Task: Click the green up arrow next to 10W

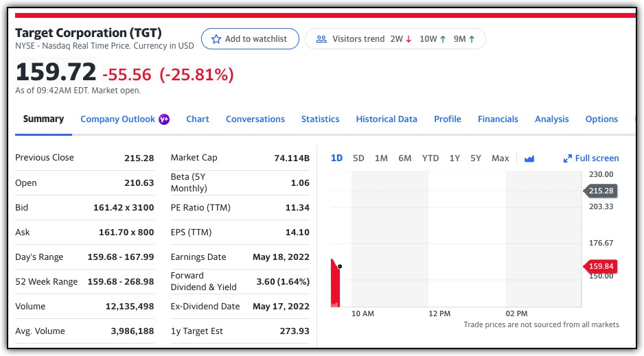Action: (443, 39)
